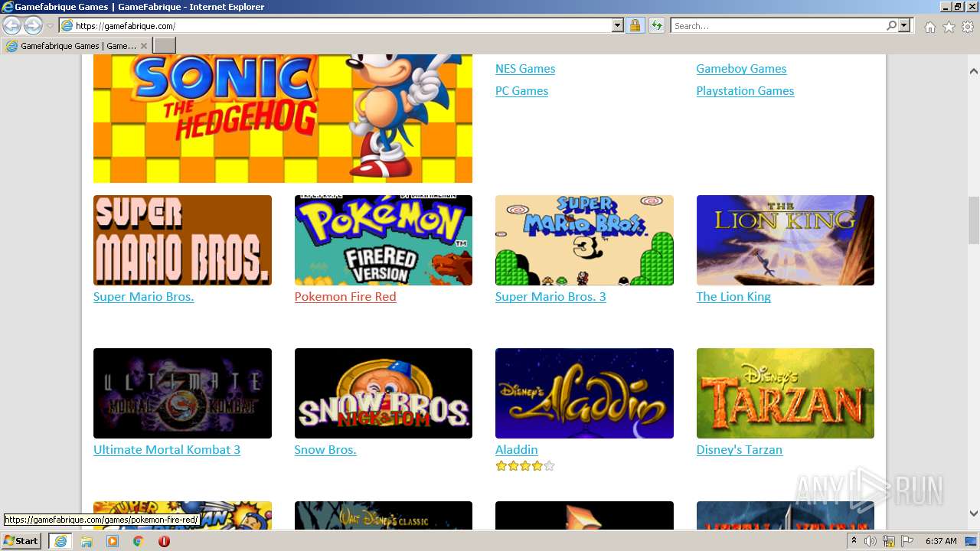Open the Disney's Tarzan text link
The image size is (980, 551).
coord(740,450)
